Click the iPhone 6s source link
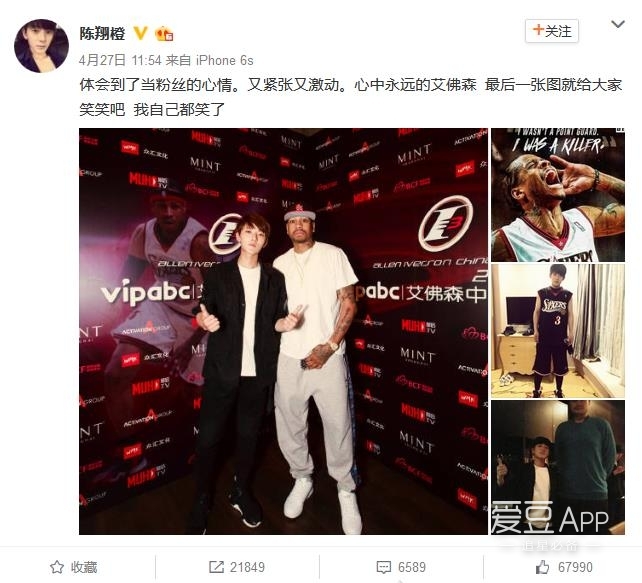 tap(225, 60)
